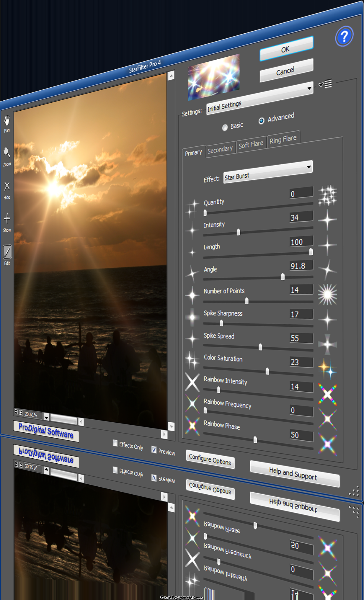
Task: Click the X icon left of Rainbow Phase
Action: 192,426
